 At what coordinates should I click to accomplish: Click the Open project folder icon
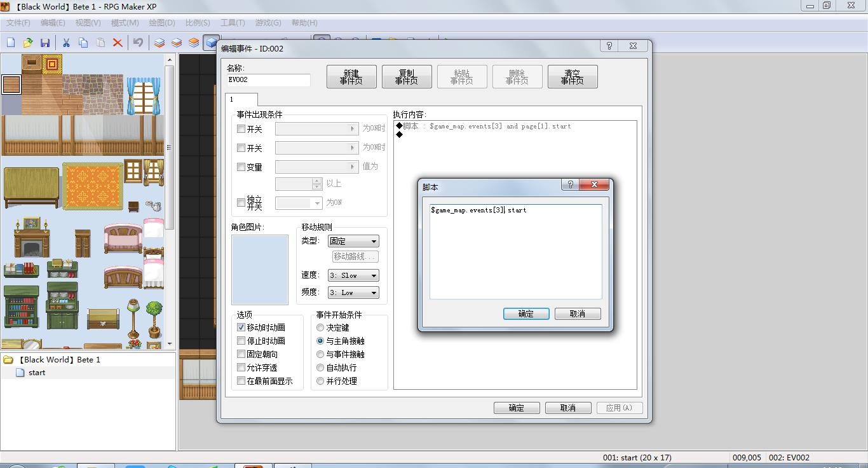pos(28,43)
